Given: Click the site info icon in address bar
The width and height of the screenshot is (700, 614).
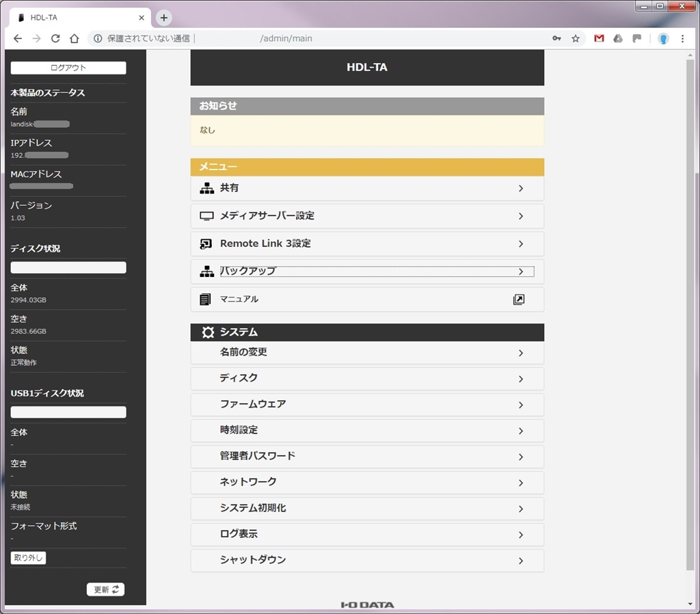Looking at the screenshot, I should [x=98, y=38].
